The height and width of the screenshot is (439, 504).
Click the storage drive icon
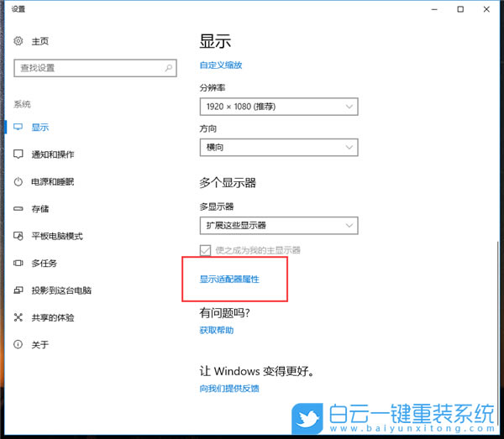tap(18, 209)
